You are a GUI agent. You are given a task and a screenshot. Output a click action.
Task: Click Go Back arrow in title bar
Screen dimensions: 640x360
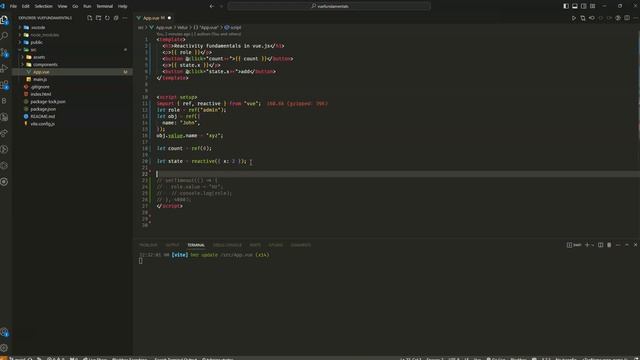[x=211, y=6]
